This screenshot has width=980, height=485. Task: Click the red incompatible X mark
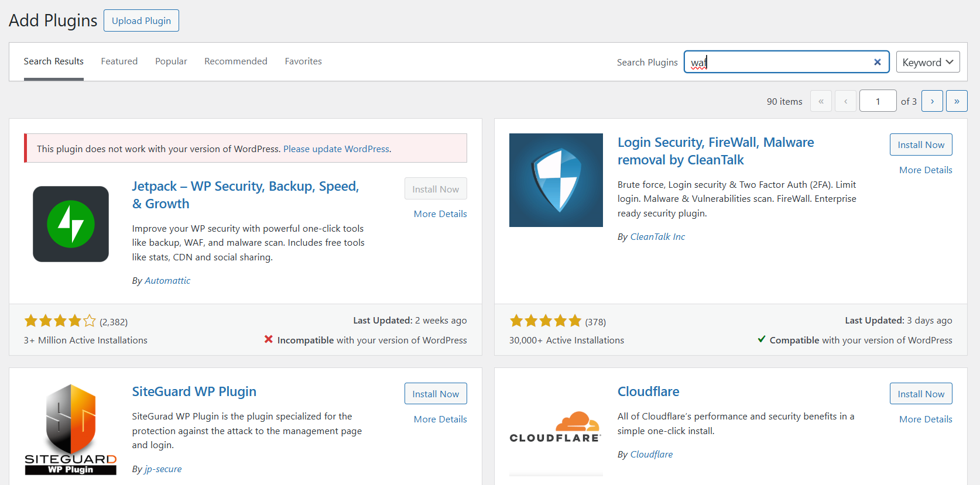click(x=268, y=339)
